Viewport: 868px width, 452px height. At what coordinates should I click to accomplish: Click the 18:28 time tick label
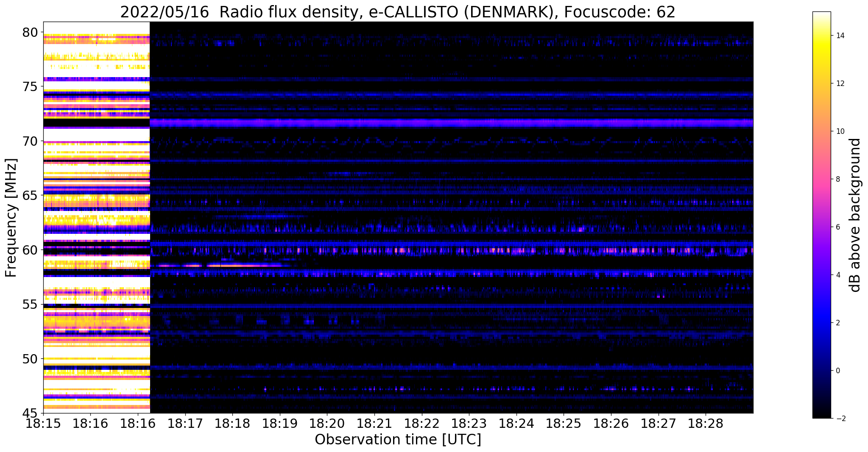coord(706,424)
